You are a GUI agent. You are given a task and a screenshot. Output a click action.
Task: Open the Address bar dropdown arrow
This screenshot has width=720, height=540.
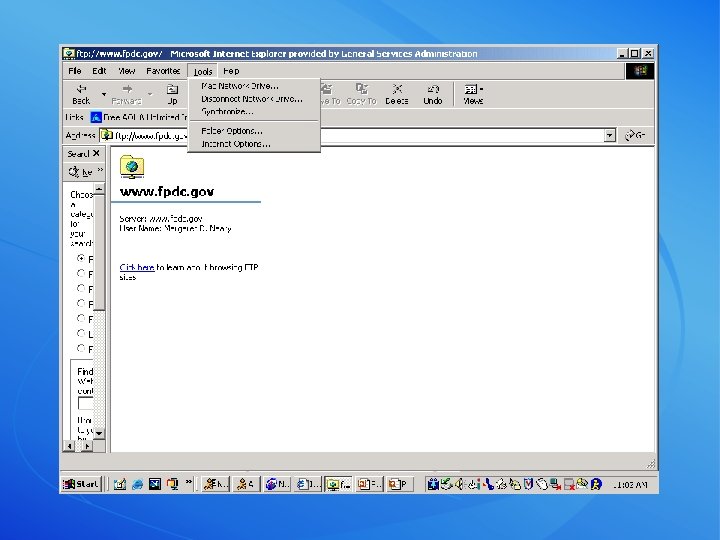coord(609,135)
